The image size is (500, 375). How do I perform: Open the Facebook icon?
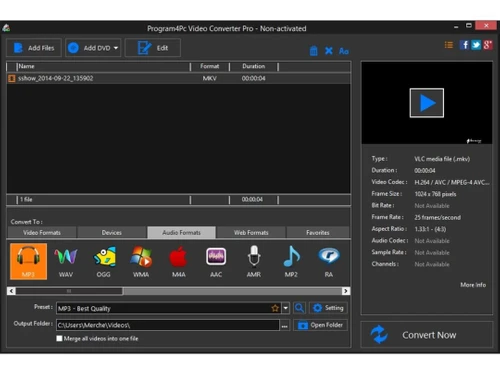tap(464, 45)
